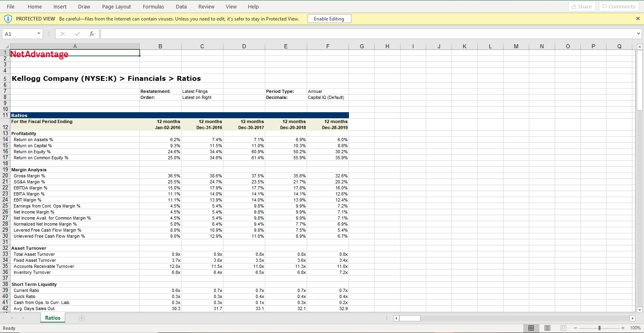Click the cancel entry X icon

tap(63, 34)
